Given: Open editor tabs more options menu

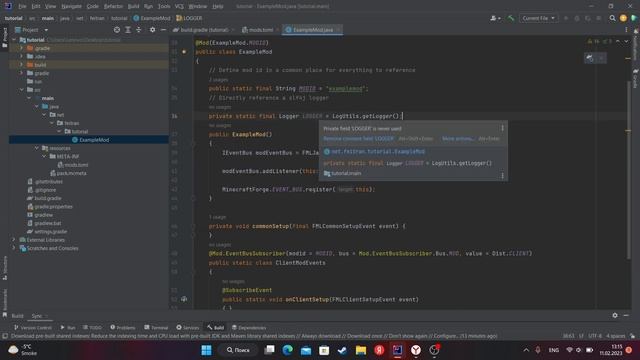Looking at the screenshot, I should 626,30.
